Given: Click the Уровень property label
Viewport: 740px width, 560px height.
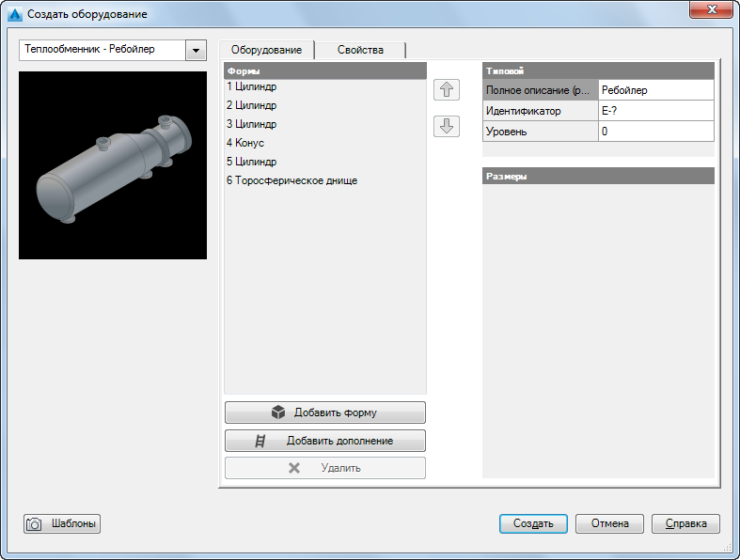Looking at the screenshot, I should (541, 132).
